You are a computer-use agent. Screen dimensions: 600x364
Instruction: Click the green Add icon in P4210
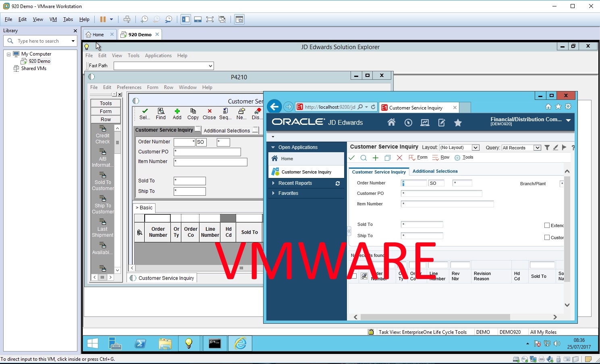click(177, 114)
